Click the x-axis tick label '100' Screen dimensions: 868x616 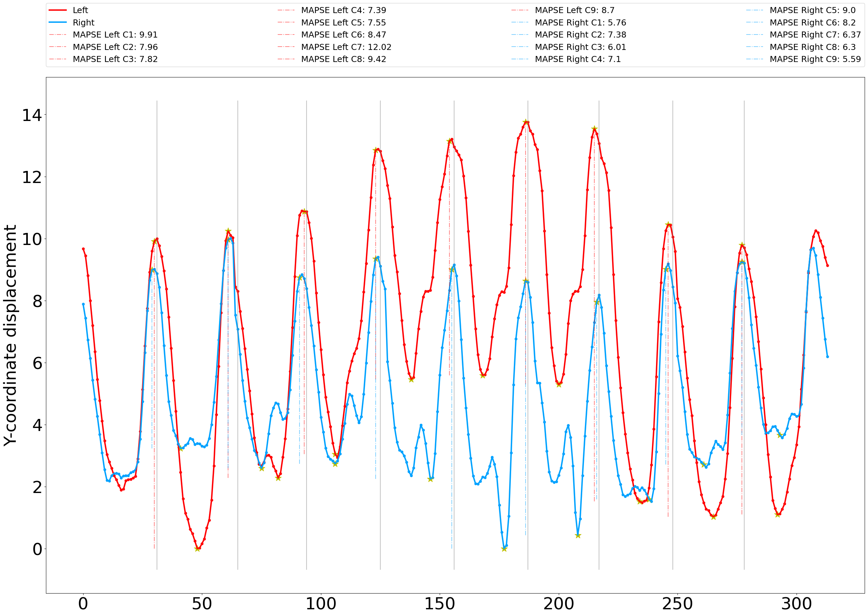click(x=321, y=604)
